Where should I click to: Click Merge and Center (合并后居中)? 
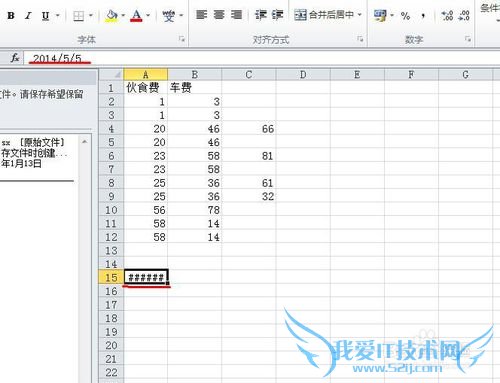coord(324,15)
